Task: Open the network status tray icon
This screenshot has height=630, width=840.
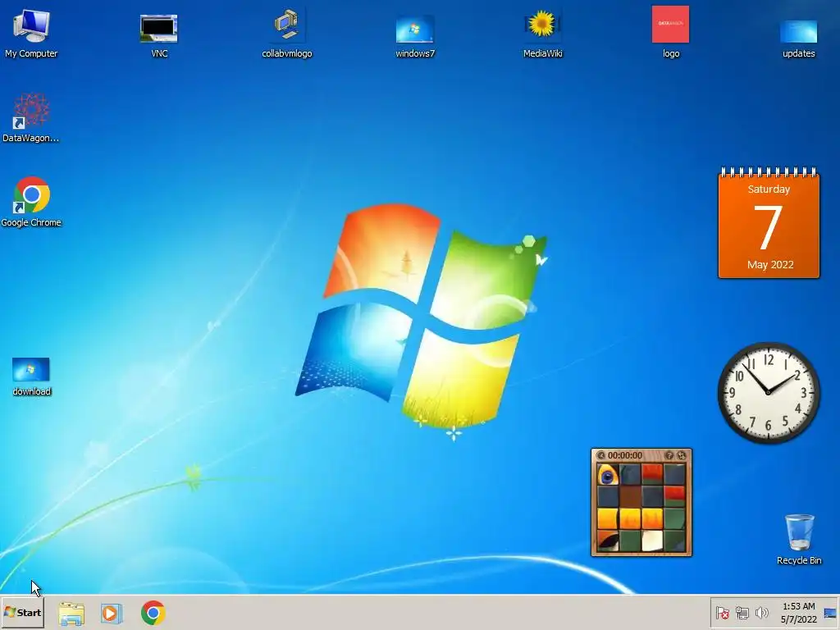Action: [742, 613]
